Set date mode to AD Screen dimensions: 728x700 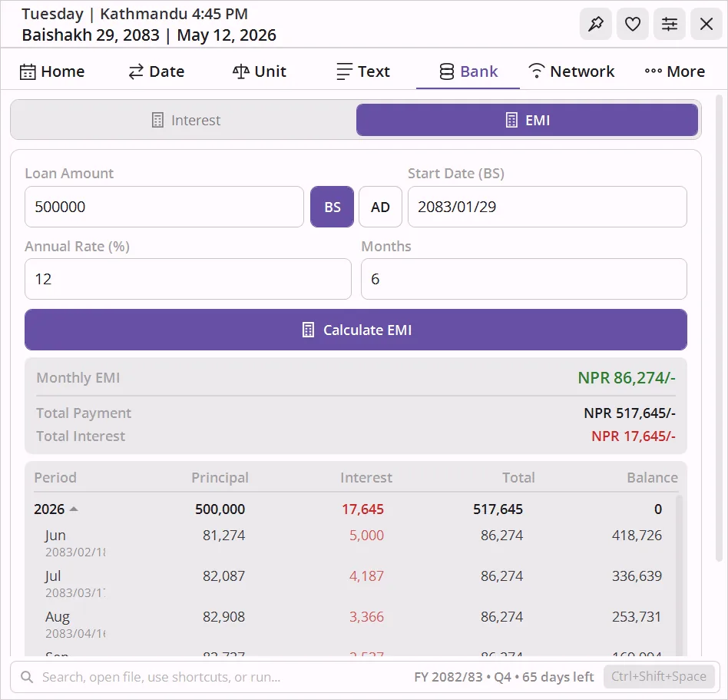(380, 207)
